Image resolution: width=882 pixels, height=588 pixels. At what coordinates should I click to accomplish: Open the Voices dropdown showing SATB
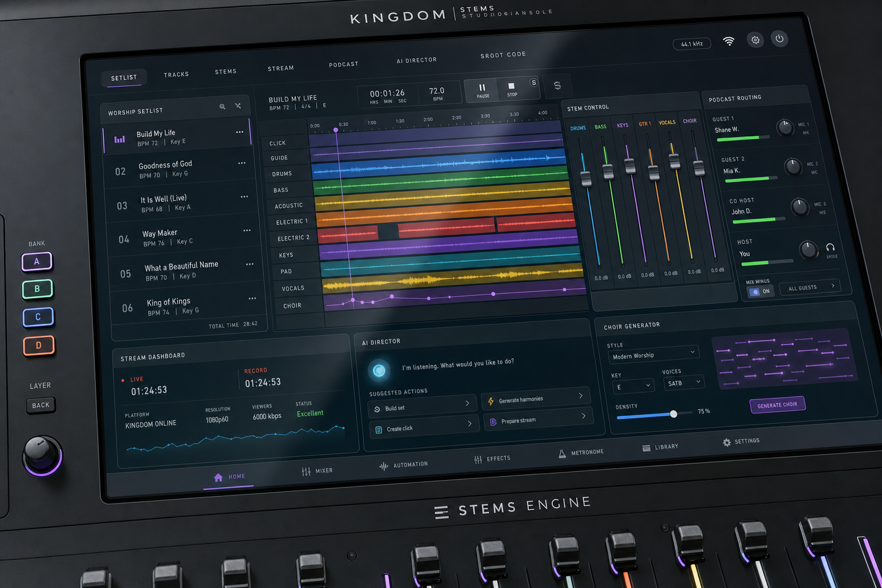click(684, 382)
